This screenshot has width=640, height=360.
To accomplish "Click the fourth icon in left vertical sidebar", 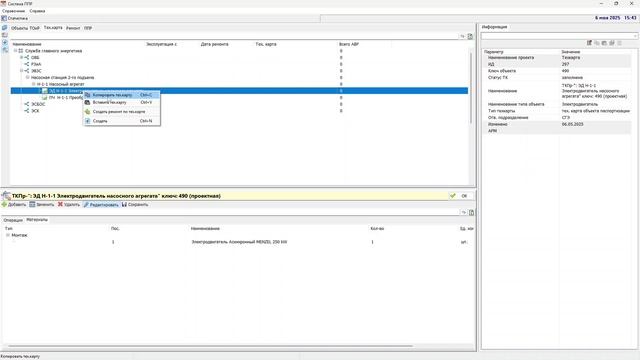I will point(4,50).
